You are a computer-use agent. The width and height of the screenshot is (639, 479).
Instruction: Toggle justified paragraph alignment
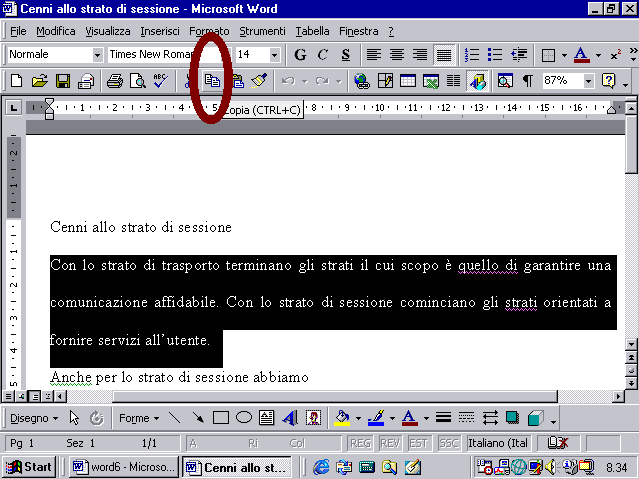click(443, 54)
